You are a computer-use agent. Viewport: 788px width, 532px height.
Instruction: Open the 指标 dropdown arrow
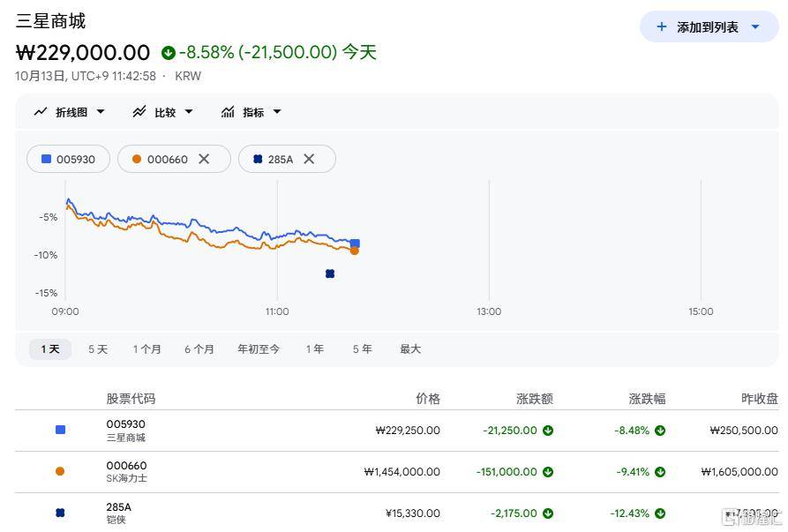(x=277, y=111)
